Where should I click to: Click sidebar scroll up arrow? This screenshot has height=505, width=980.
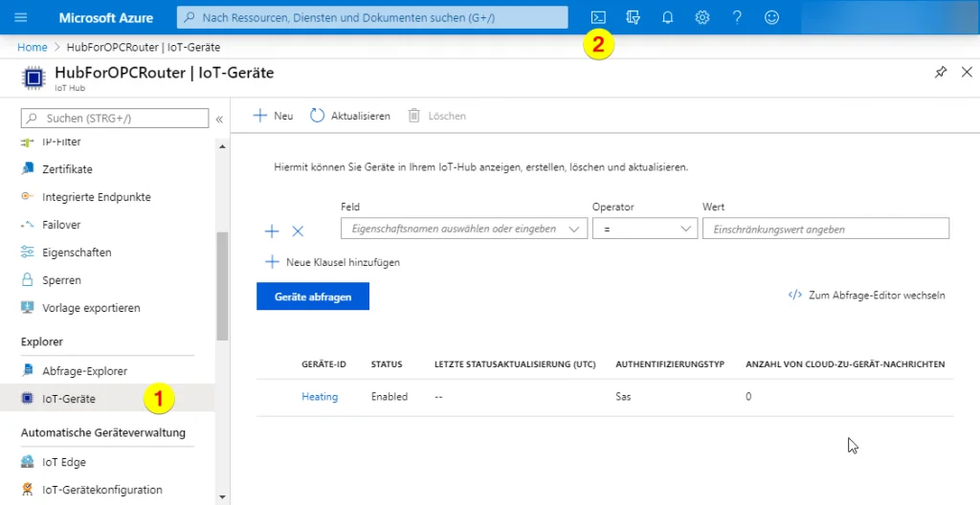(222, 146)
